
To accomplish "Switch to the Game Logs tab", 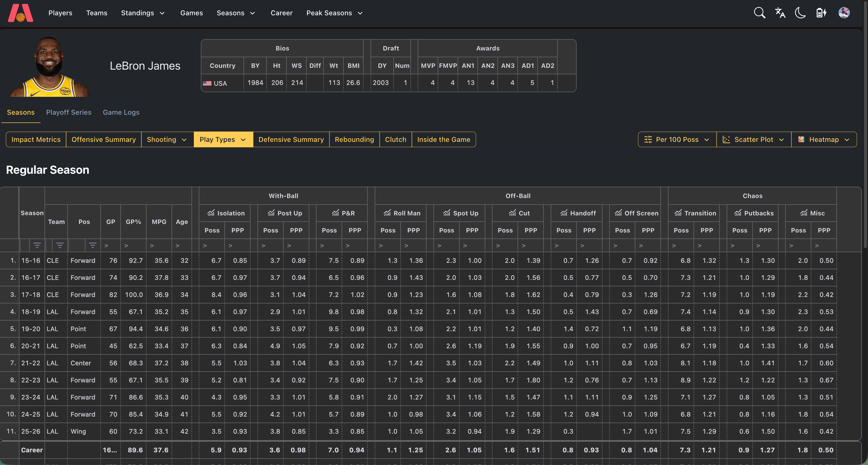I will pyautogui.click(x=121, y=112).
